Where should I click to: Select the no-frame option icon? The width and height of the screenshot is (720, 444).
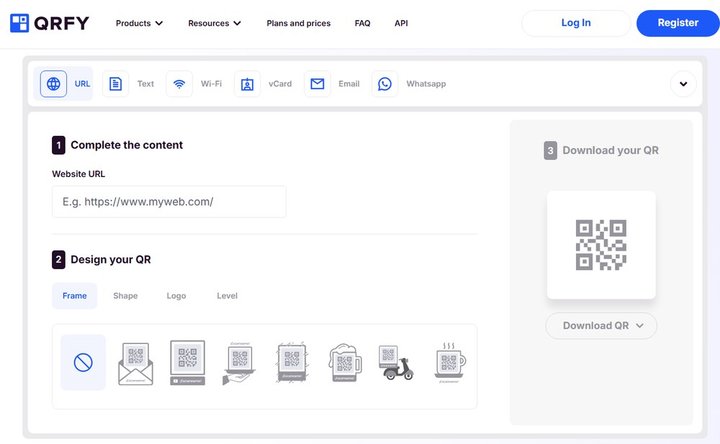pos(83,363)
